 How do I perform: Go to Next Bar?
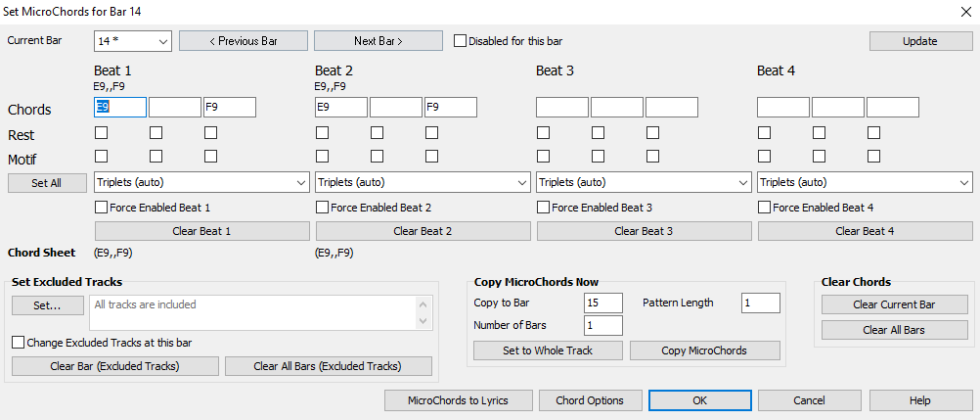[x=379, y=41]
